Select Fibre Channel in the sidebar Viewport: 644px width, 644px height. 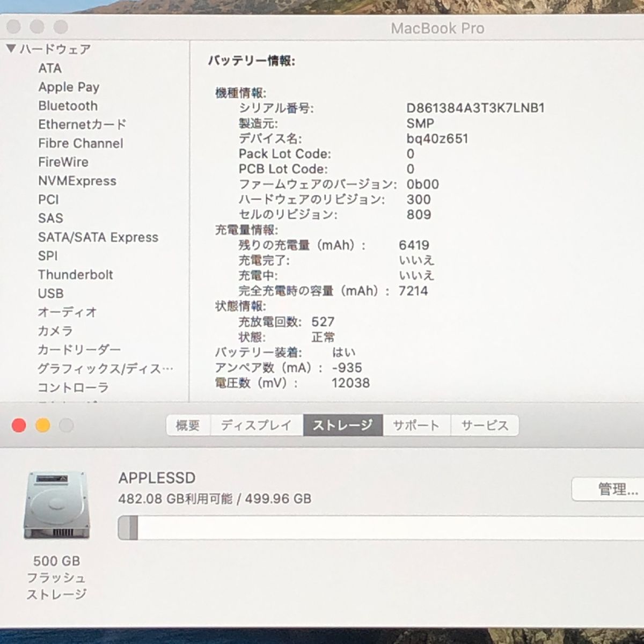80,143
